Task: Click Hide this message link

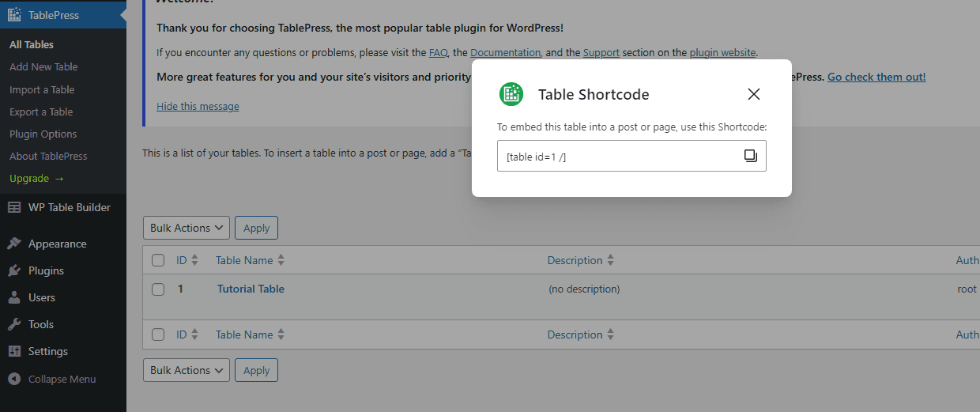Action: pyautogui.click(x=198, y=106)
